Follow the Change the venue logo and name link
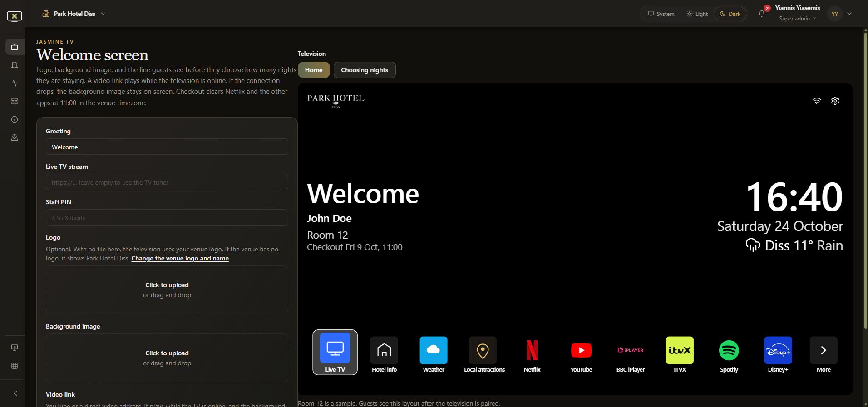Viewport: 868px width, 407px height. 180,258
